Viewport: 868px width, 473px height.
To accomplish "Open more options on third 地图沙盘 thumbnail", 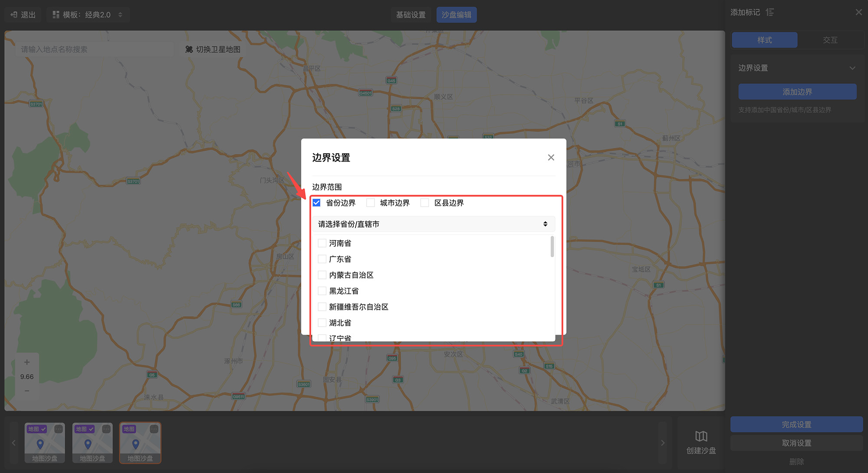I will pyautogui.click(x=154, y=429).
